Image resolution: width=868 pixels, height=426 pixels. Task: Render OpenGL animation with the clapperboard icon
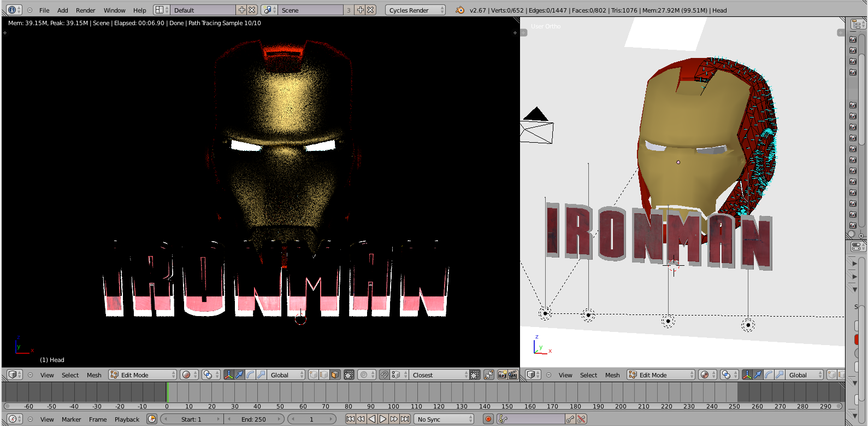pos(513,375)
